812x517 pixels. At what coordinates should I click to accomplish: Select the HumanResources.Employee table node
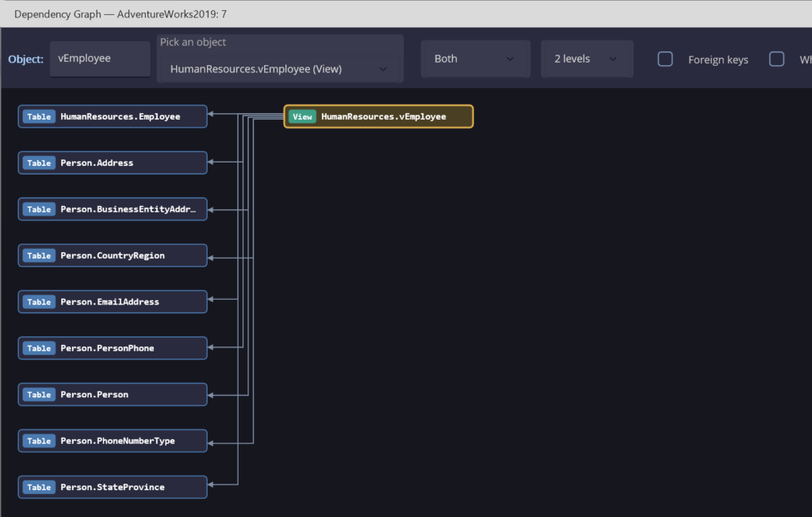[x=113, y=117]
